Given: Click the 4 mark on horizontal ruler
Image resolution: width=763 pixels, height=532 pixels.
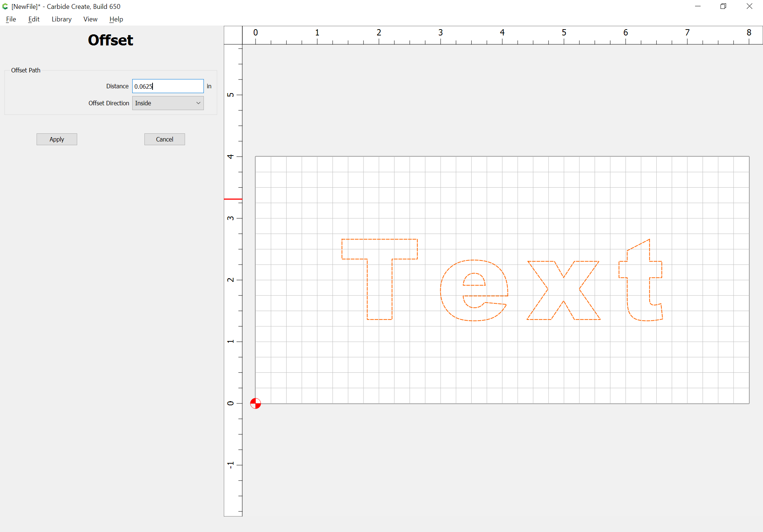Looking at the screenshot, I should pyautogui.click(x=502, y=33).
